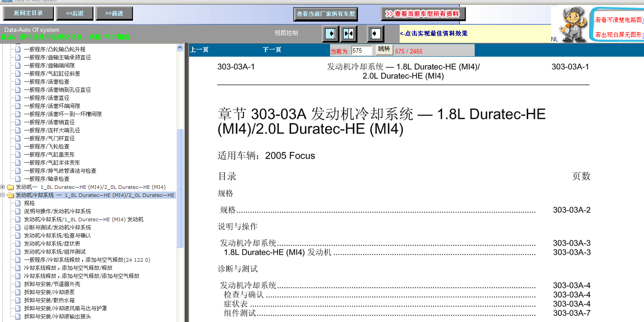Open 诊断与测试/发动机冷却系统 tree item
Screen dimensions: 644x322
click(x=57, y=228)
